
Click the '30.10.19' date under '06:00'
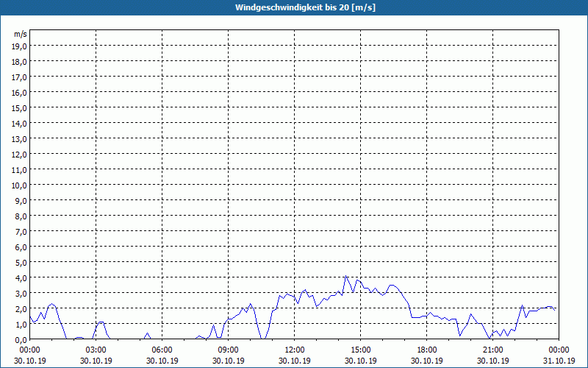(x=162, y=361)
